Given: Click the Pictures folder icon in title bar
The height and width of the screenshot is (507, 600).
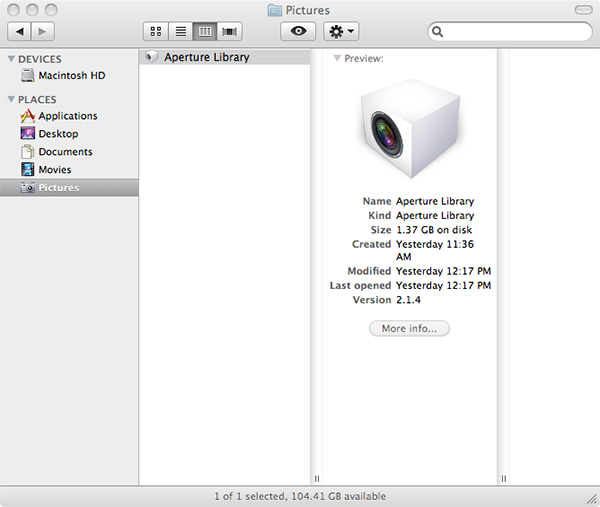Looking at the screenshot, I should pos(274,10).
